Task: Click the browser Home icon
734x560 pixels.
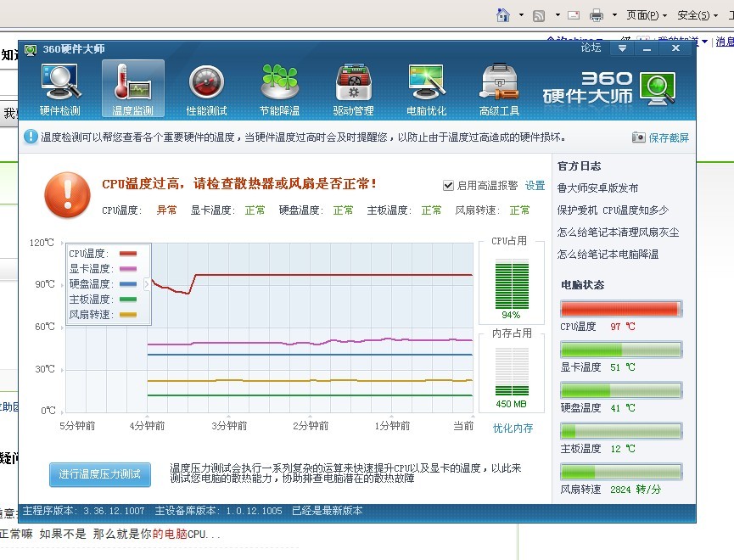Action: click(x=502, y=15)
